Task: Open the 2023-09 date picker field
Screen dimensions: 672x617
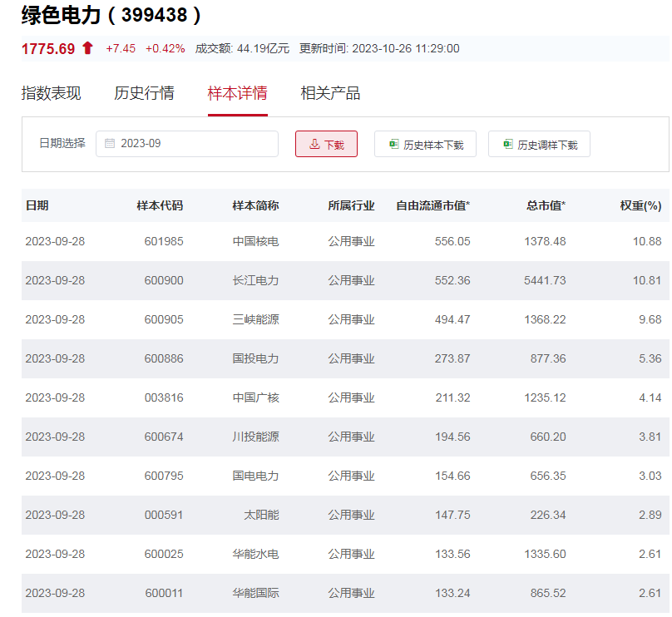Action: coord(187,144)
